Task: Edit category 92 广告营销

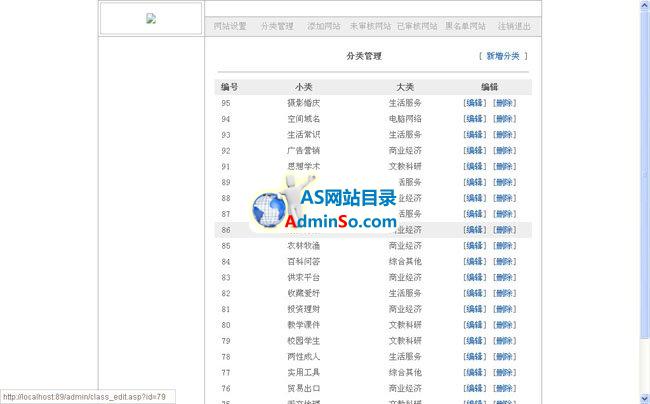Action: 475,150
